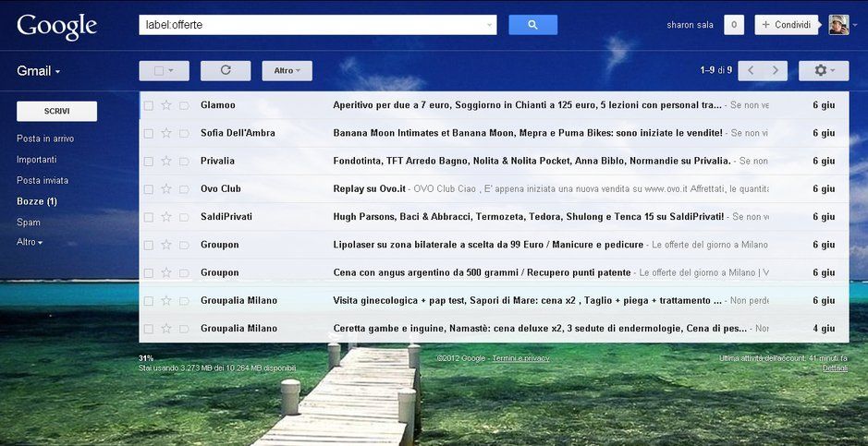Select the Sofia Dell'Ambra email checkbox

(148, 133)
